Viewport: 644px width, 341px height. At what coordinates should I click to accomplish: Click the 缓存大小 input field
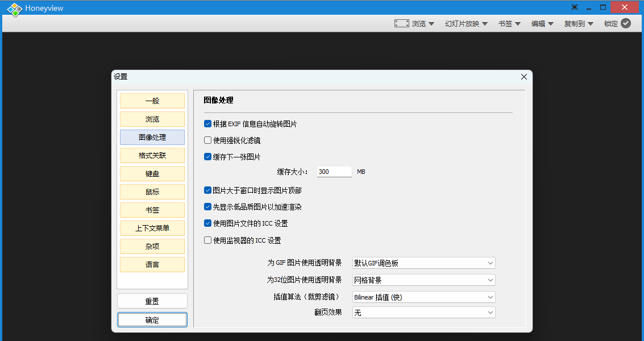point(334,172)
